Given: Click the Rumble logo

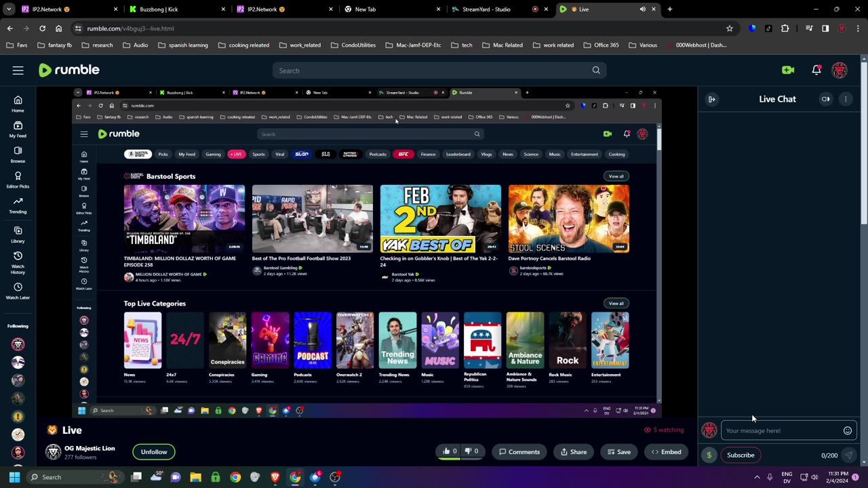Looking at the screenshot, I should pyautogui.click(x=69, y=70).
